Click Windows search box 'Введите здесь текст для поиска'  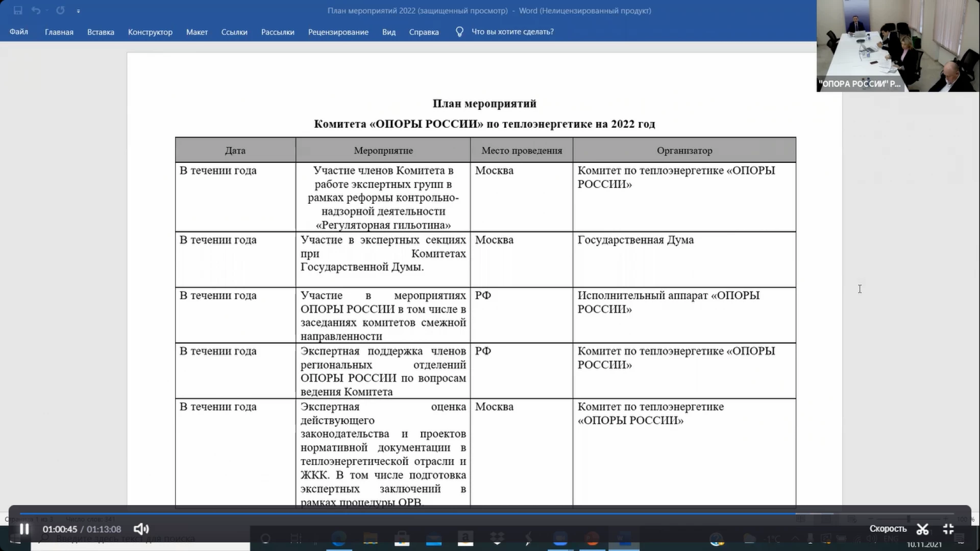[x=140, y=539]
